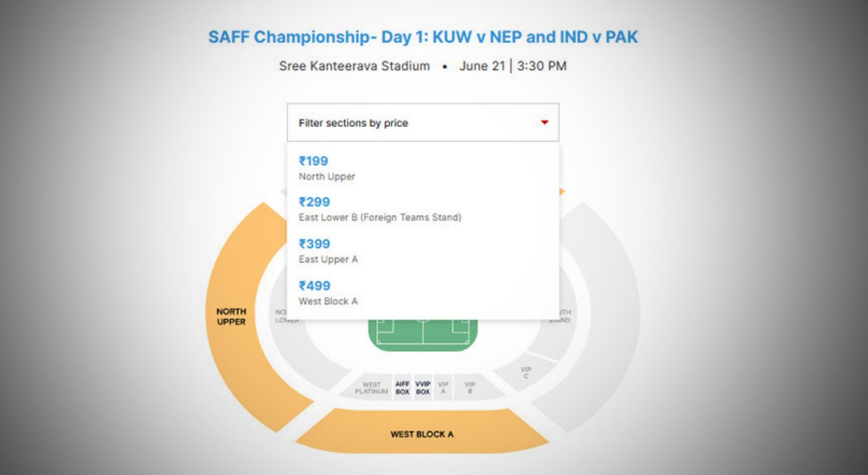Screen dimensions: 868x475
Task: Click the VIP A seating block
Action: pos(443,388)
